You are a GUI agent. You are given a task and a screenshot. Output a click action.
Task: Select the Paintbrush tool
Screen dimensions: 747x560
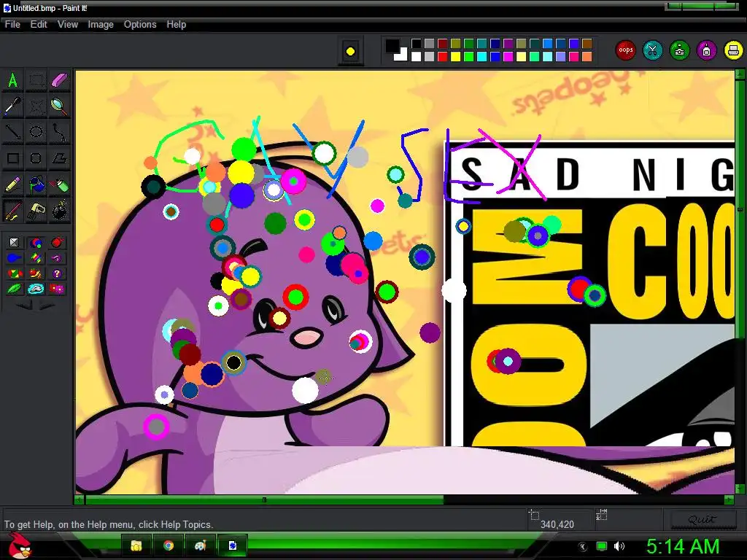point(13,210)
